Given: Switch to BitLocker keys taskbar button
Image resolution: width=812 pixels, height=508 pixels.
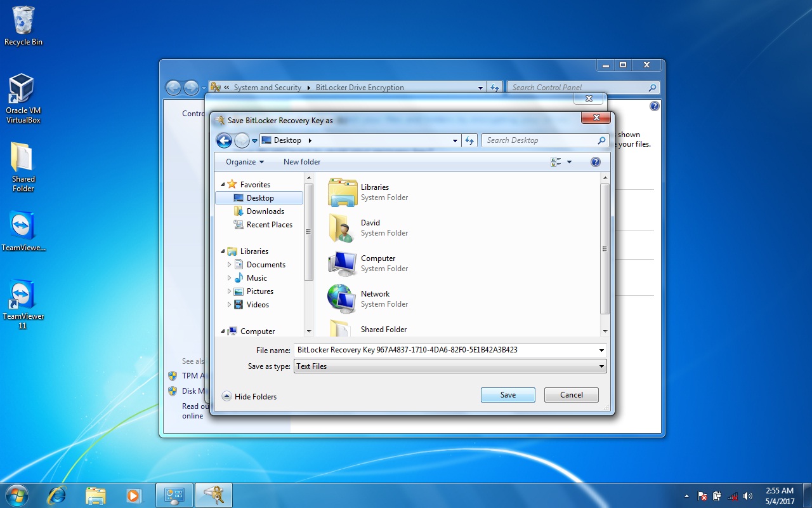Looking at the screenshot, I should [214, 495].
